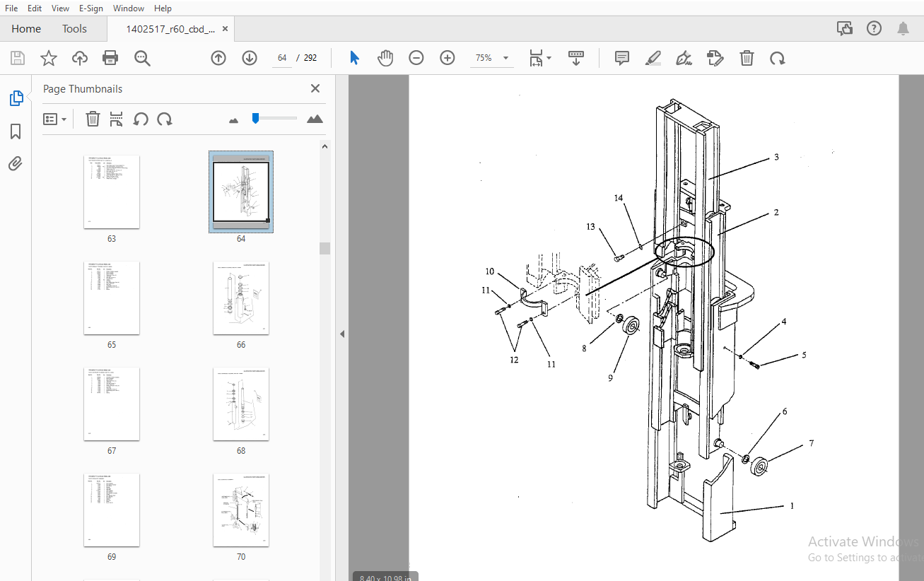This screenshot has width=924, height=581.
Task: Print the document
Action: click(110, 58)
